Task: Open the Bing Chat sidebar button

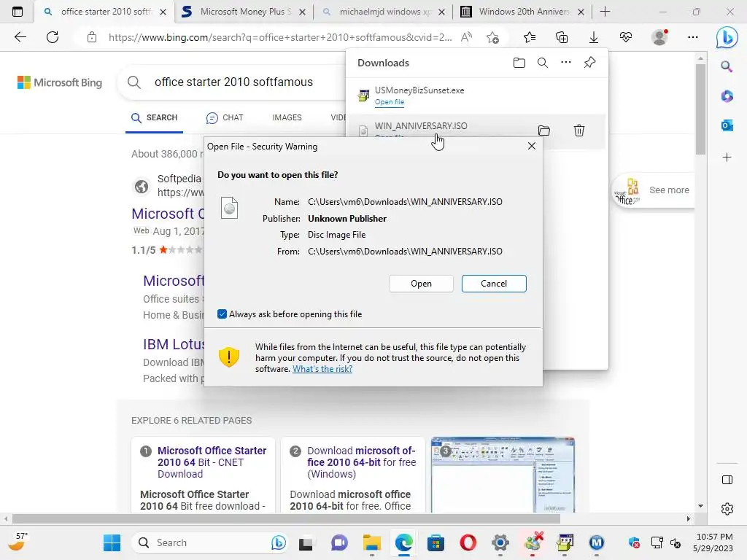Action: 727,37
